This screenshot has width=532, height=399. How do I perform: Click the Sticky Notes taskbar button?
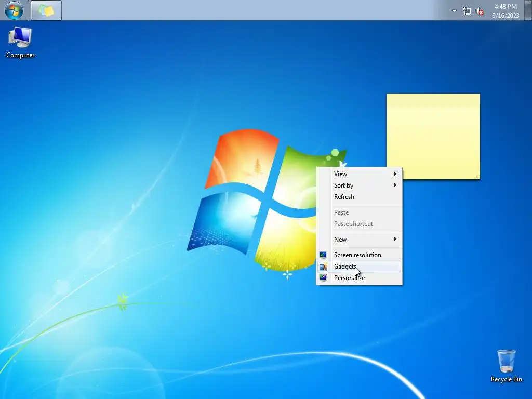click(x=46, y=10)
